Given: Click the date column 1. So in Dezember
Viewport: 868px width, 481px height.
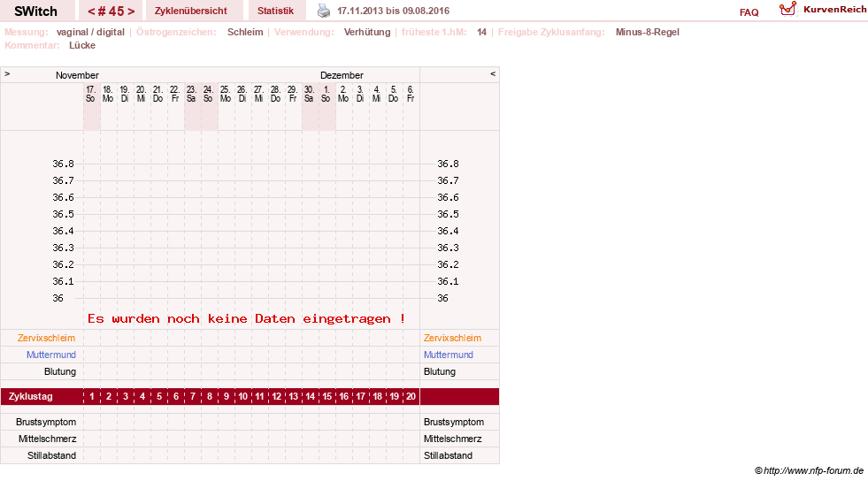Looking at the screenshot, I should [x=326, y=94].
